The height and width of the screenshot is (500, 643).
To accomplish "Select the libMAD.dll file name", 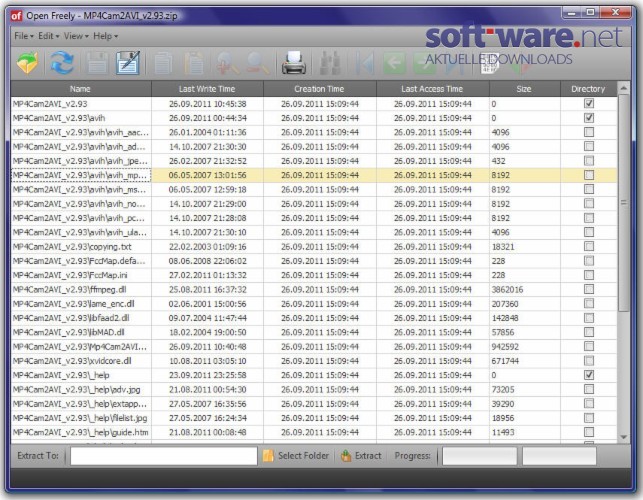I will (68, 332).
